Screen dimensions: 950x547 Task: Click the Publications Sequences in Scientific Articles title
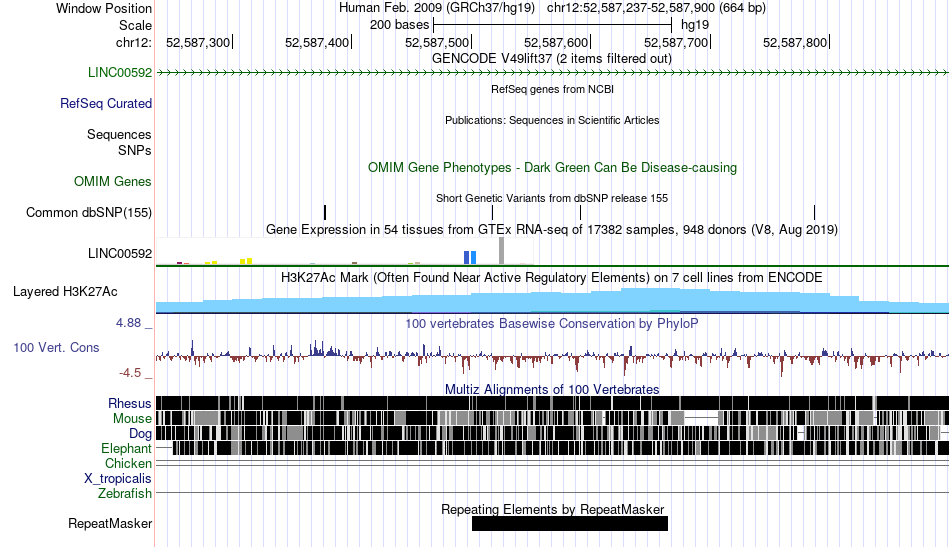click(x=552, y=120)
